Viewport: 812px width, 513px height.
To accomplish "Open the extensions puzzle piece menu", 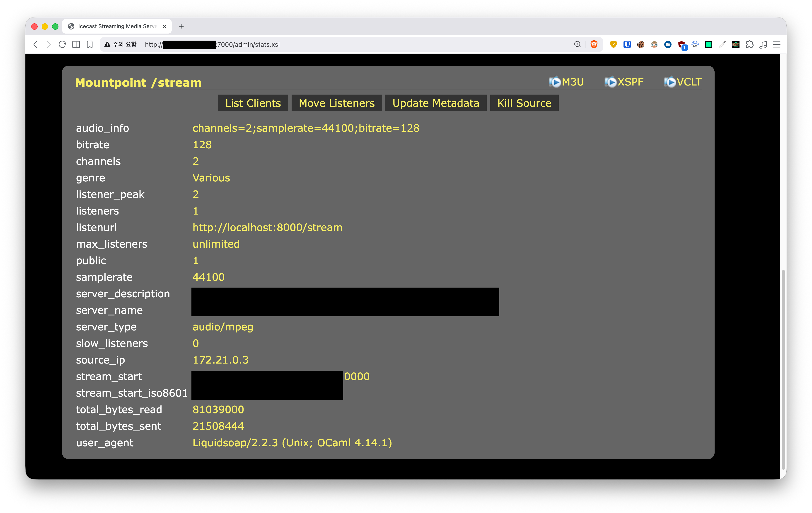I will (x=749, y=44).
